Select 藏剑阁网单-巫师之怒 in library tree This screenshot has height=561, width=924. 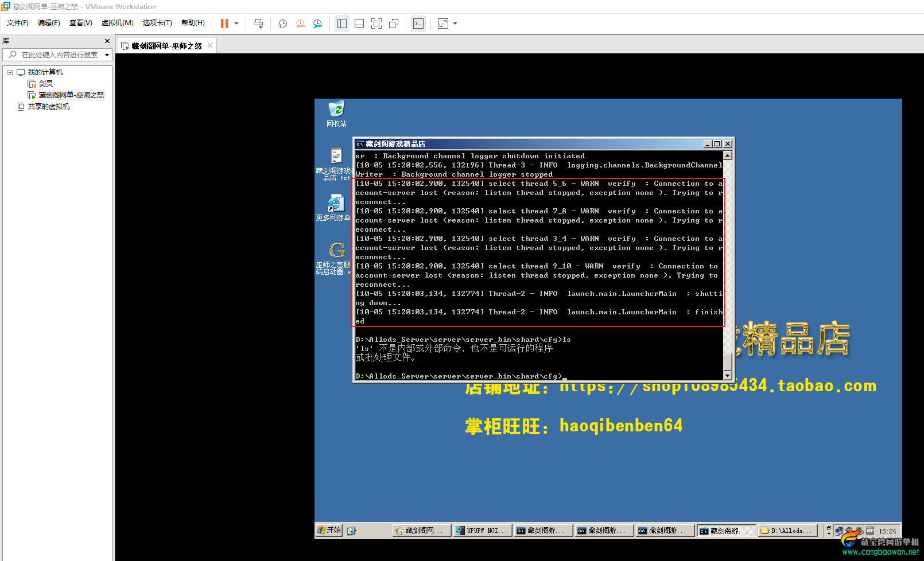[x=71, y=95]
